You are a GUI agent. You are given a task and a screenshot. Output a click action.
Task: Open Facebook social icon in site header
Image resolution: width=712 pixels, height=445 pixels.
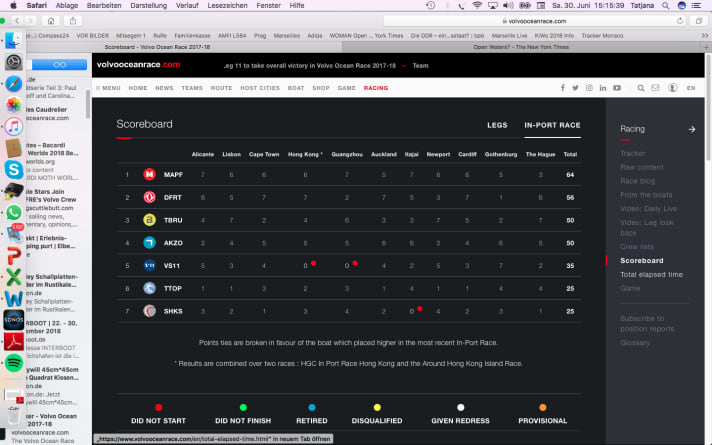click(x=563, y=88)
